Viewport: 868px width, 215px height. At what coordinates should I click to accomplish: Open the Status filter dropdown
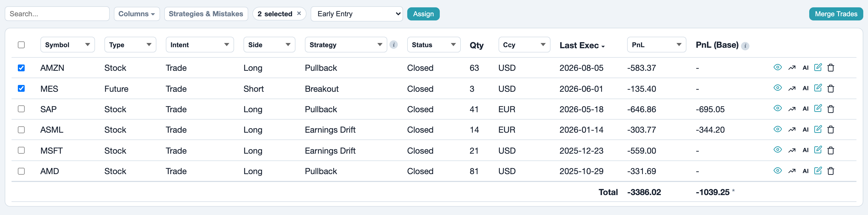[434, 45]
